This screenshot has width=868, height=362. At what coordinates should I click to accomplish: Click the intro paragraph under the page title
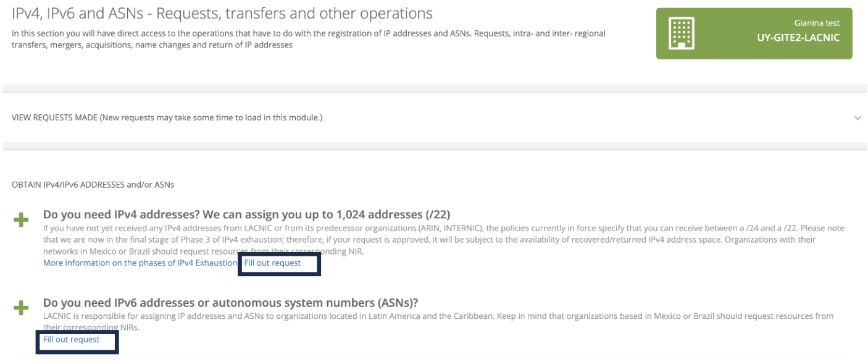[x=309, y=39]
